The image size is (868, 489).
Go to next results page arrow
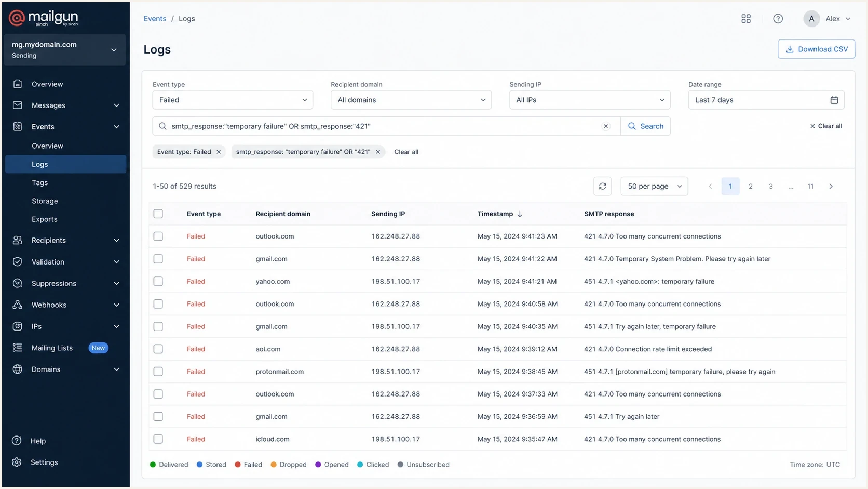pos(831,186)
